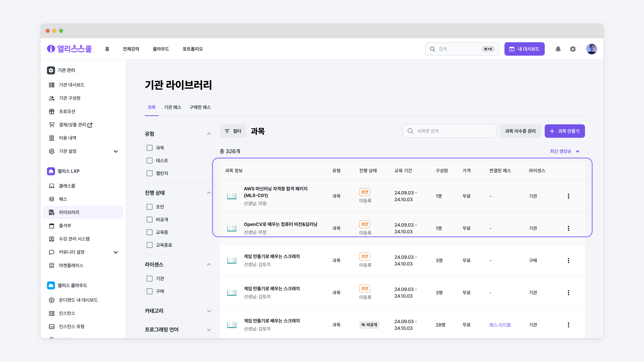Collapse the 라이센스 filter section
Image resolution: width=644 pixels, height=362 pixels.
point(209,265)
